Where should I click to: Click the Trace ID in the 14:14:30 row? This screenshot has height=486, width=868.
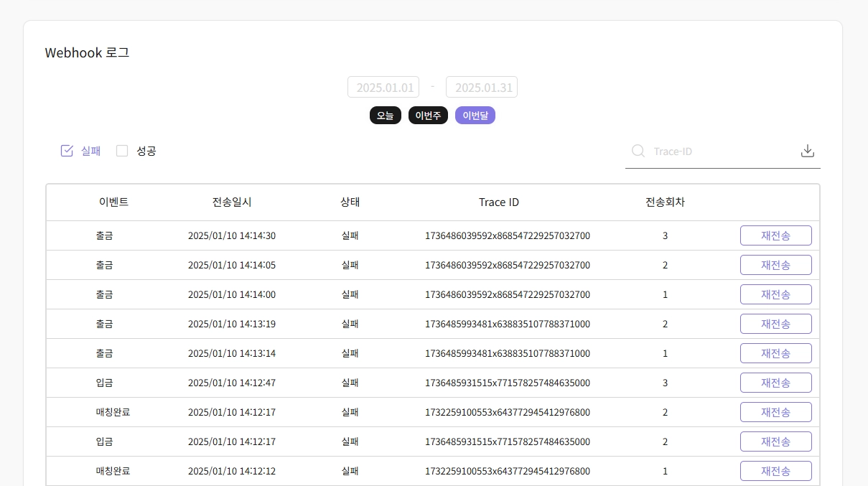pyautogui.click(x=508, y=235)
